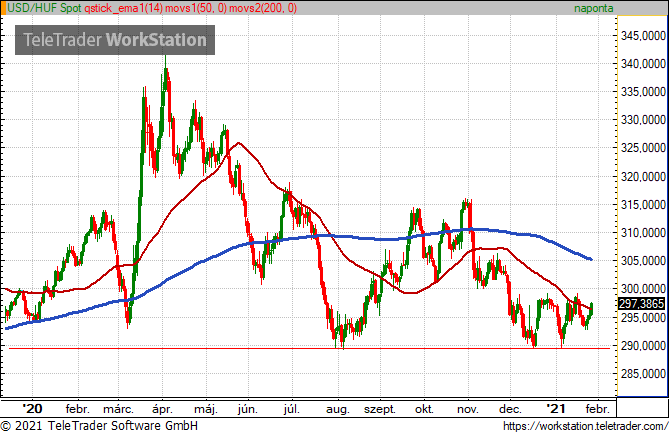The width and height of the screenshot is (669, 434).
Task: Click the 345,0000 price axis label
Action: 643,36
